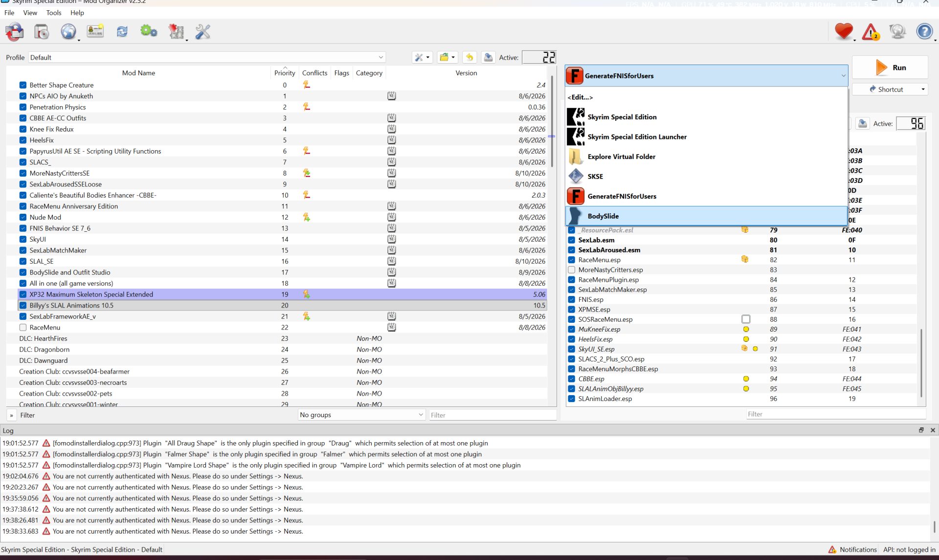Viewport: 939px width, 560px height.
Task: Click the BodySlide entry icon
Action: coord(576,216)
